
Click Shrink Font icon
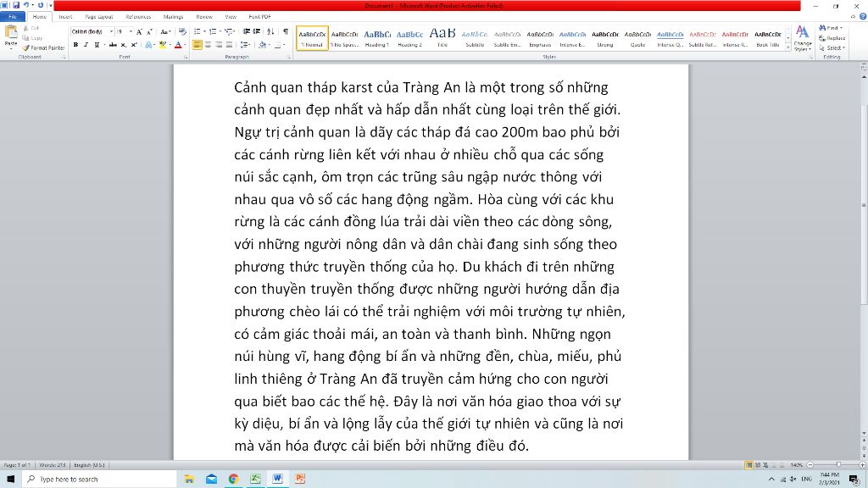(149, 32)
